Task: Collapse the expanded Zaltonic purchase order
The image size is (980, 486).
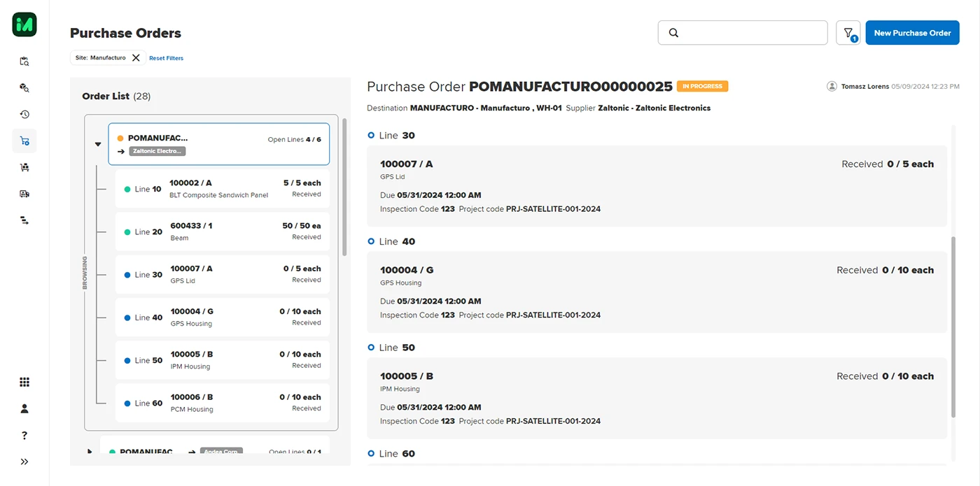Action: 98,144
